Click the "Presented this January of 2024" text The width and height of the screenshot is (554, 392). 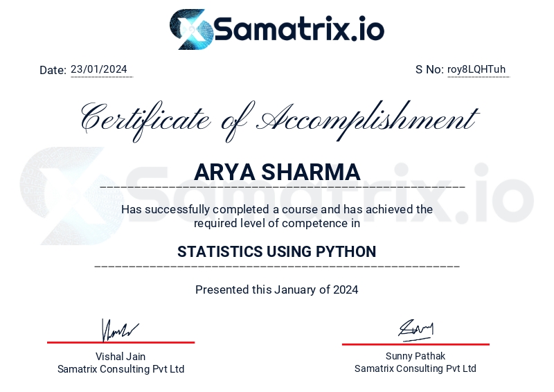tap(277, 289)
